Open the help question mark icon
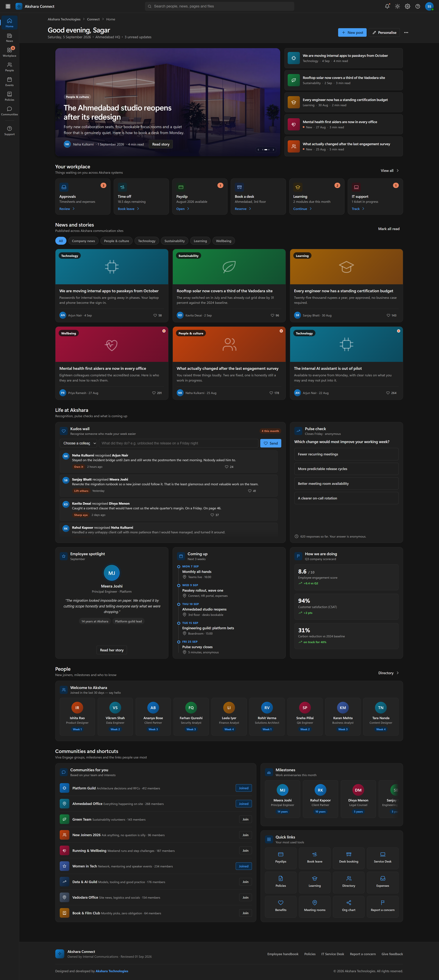Viewport: 439px width, 980px height. coord(418,6)
